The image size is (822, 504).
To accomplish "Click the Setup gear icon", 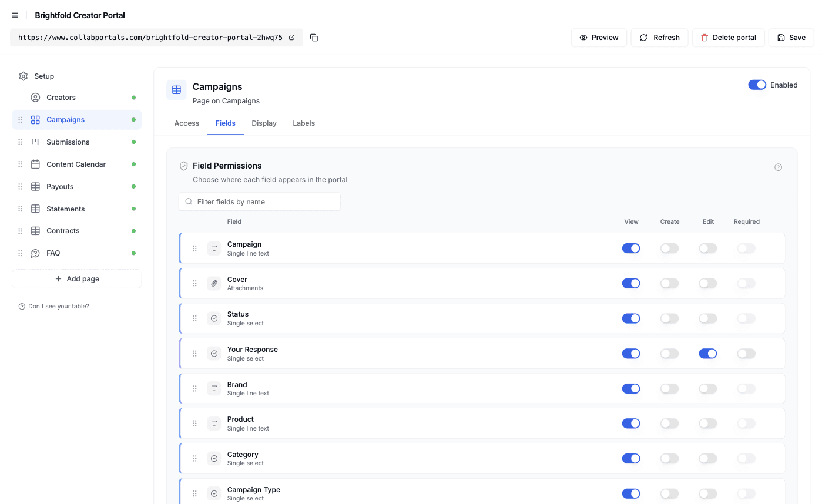I will coord(24,76).
